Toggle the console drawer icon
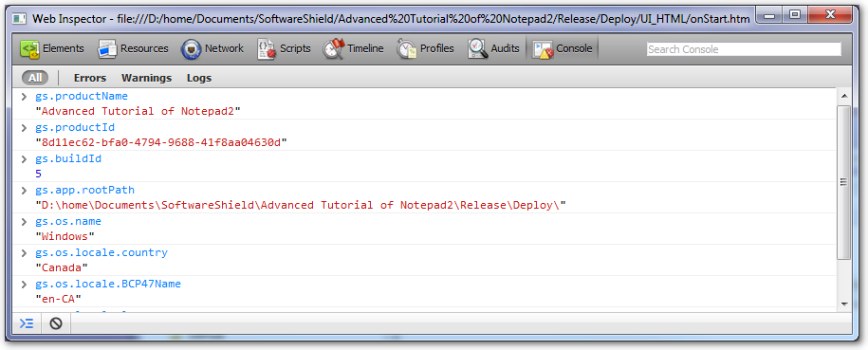This screenshot has height=350, width=868. (x=26, y=323)
